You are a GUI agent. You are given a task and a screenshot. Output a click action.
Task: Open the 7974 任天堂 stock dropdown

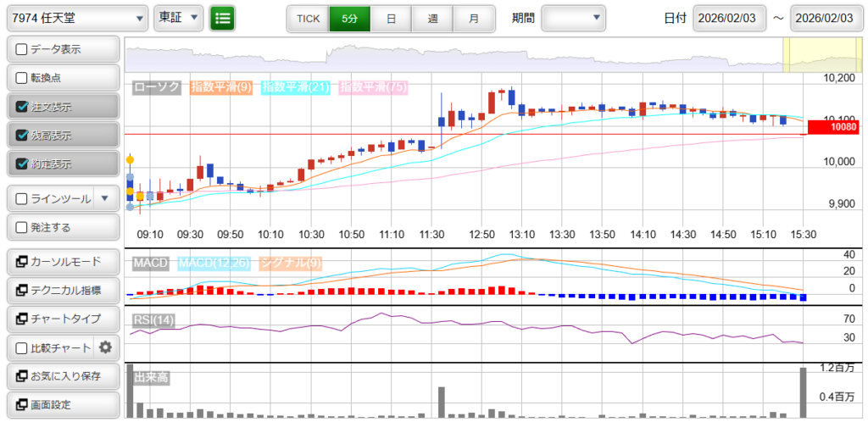point(79,18)
